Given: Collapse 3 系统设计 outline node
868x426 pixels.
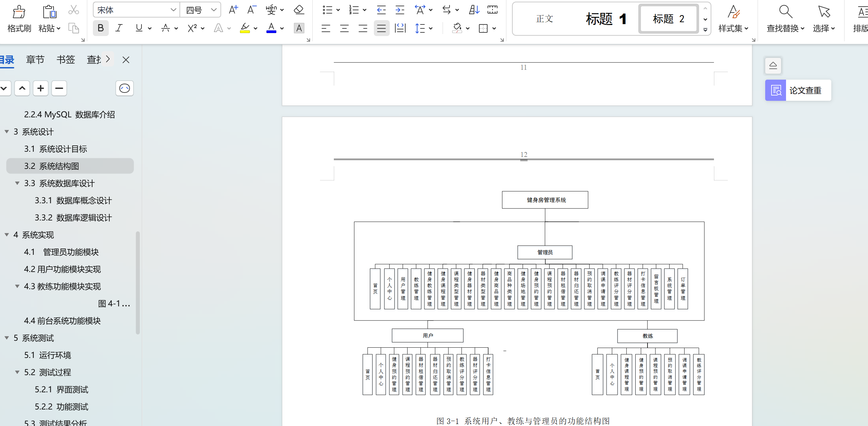Looking at the screenshot, I should [x=7, y=132].
